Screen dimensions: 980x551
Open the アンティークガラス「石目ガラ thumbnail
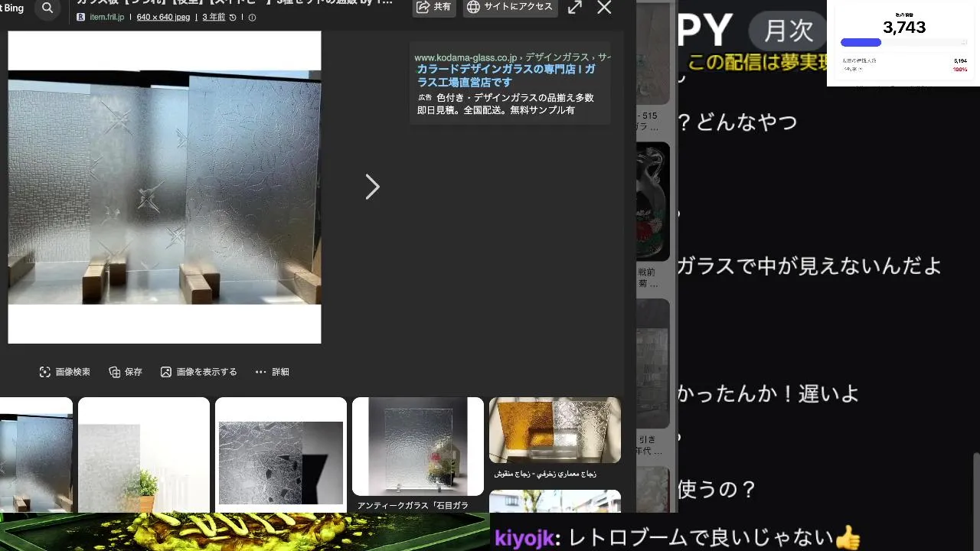tap(418, 447)
